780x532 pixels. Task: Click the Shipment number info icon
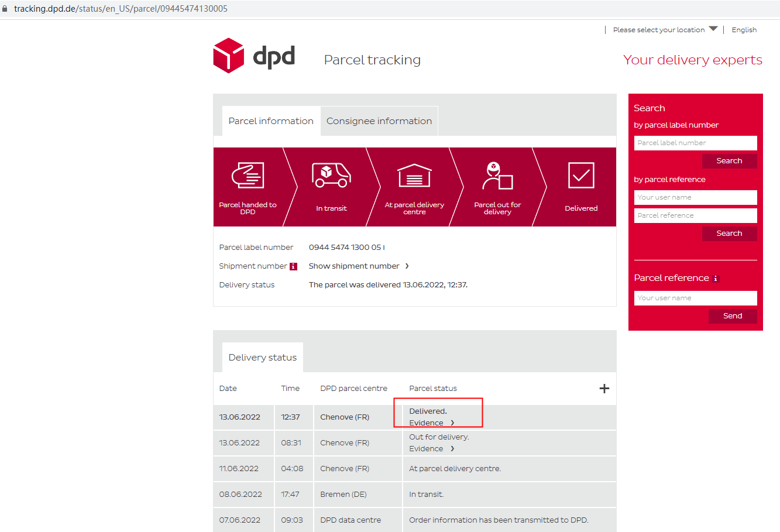click(294, 266)
